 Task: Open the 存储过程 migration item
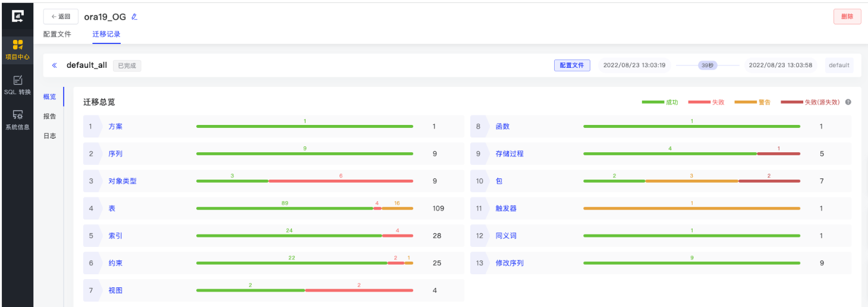510,154
